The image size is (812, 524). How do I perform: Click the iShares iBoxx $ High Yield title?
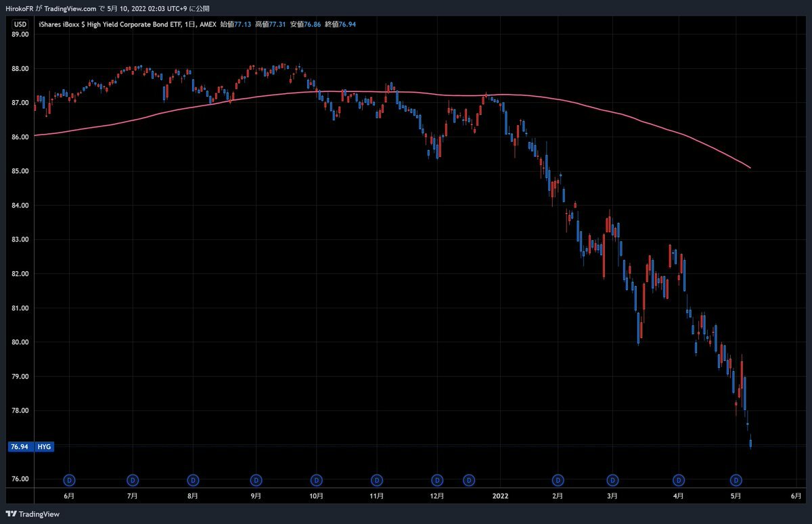click(x=112, y=25)
